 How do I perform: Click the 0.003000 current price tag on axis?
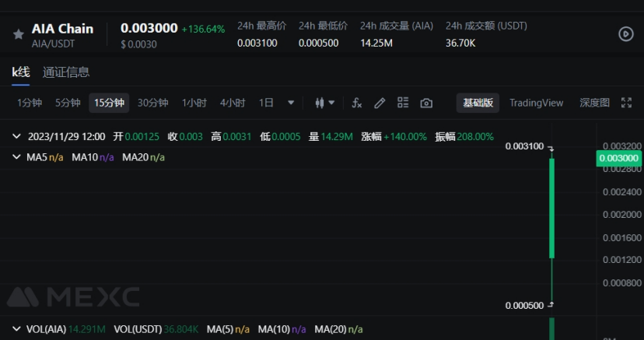click(x=618, y=158)
